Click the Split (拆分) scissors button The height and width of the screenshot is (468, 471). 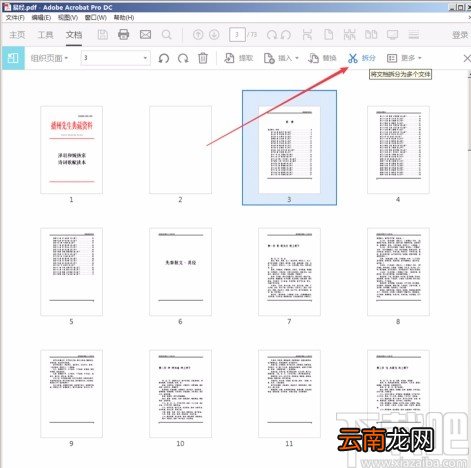pyautogui.click(x=362, y=58)
